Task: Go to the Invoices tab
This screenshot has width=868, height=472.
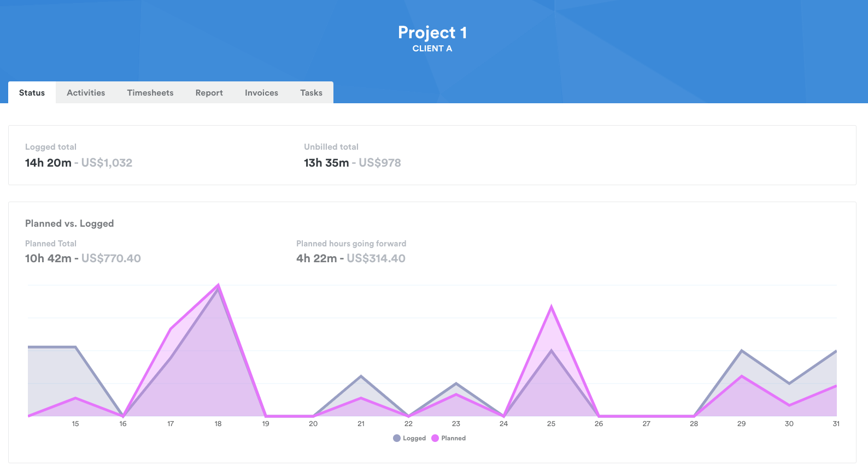Action: pos(261,93)
